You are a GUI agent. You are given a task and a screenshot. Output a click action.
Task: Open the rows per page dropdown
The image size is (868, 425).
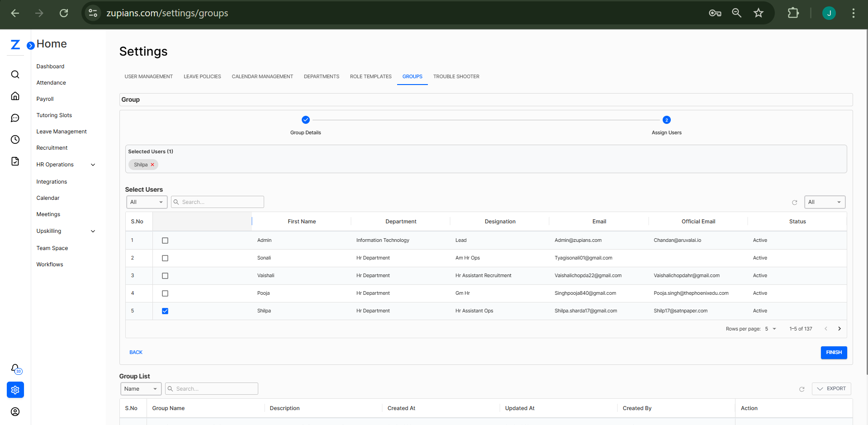click(x=771, y=329)
